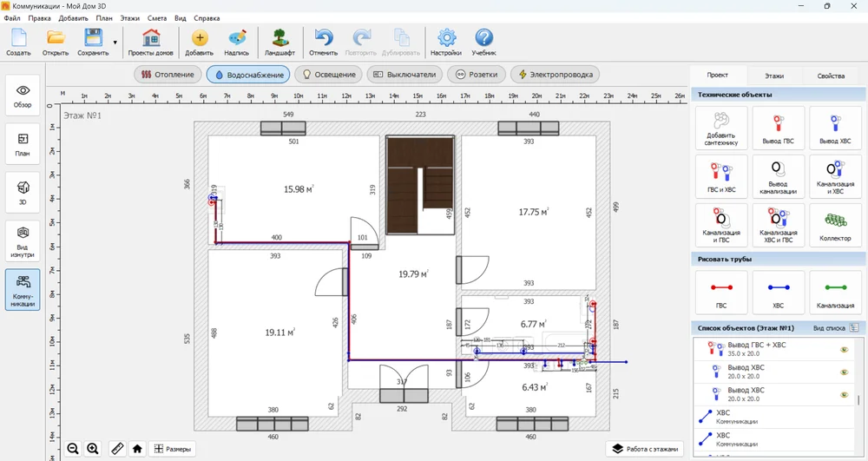Activate the ruler measuring tool
Image resolution: width=868 pixels, height=461 pixels.
pyautogui.click(x=117, y=449)
